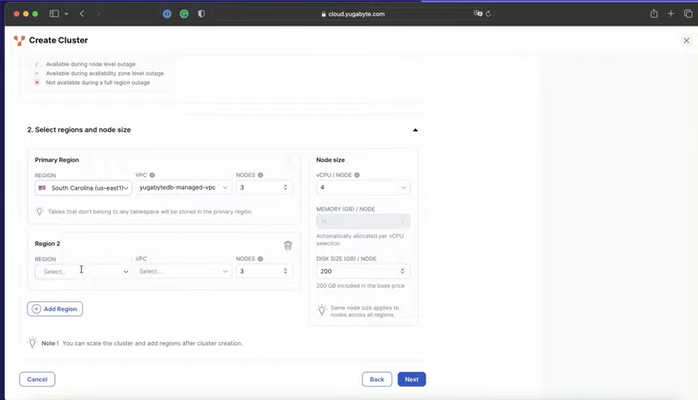Open the Safari share icon
This screenshot has height=400, width=698.
tap(653, 14)
